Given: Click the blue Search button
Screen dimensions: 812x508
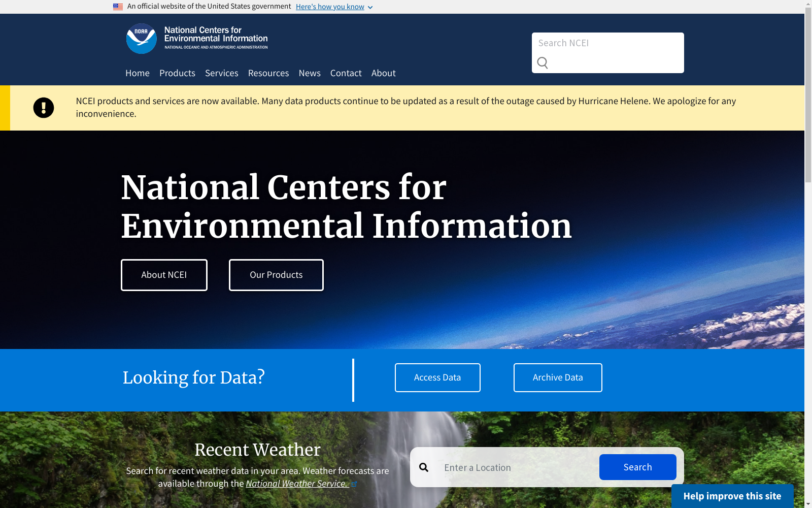Looking at the screenshot, I should [x=638, y=467].
